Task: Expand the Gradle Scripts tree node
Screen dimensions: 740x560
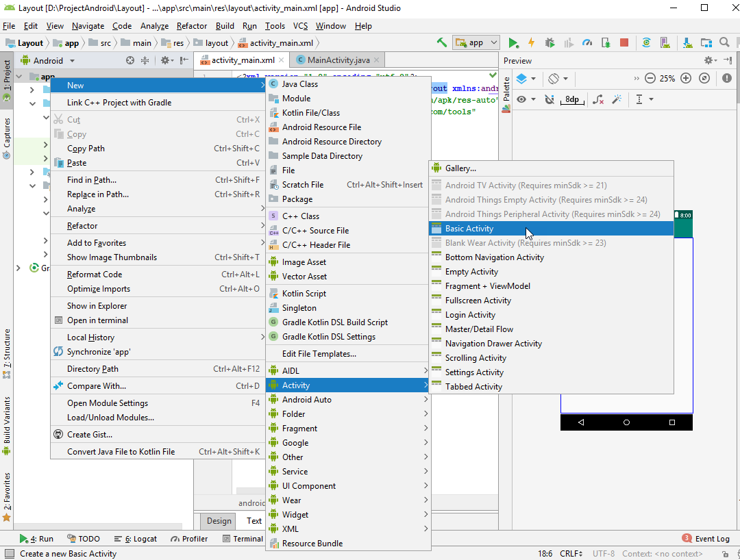Action: coord(18,268)
